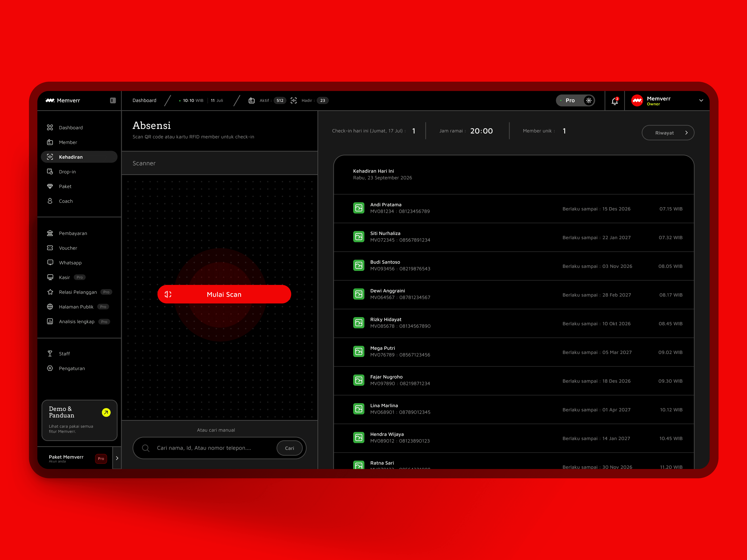Go to Drop-in in the sidebar
The height and width of the screenshot is (560, 747).
[79, 171]
